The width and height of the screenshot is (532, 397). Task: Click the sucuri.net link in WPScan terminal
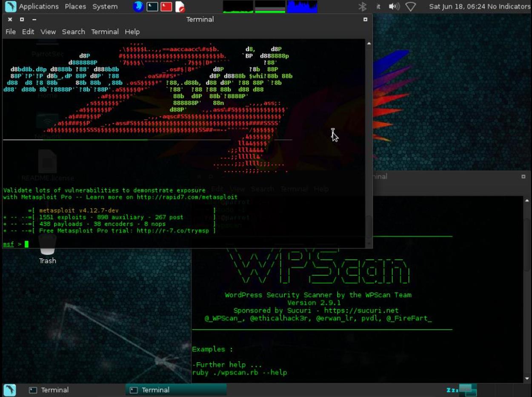361,311
